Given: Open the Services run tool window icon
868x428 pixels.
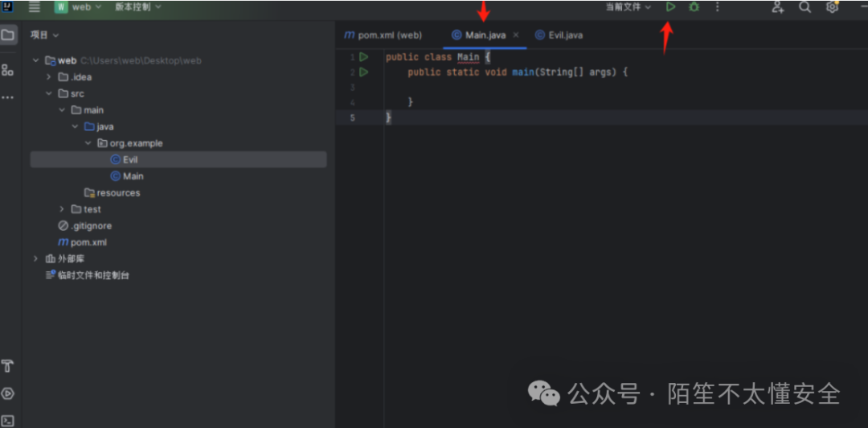Looking at the screenshot, I should (8, 393).
